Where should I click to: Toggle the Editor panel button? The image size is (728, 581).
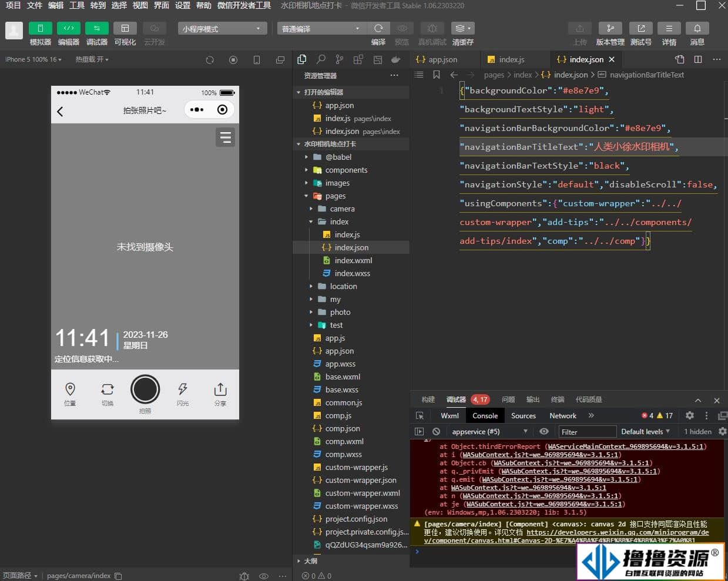coord(69,28)
